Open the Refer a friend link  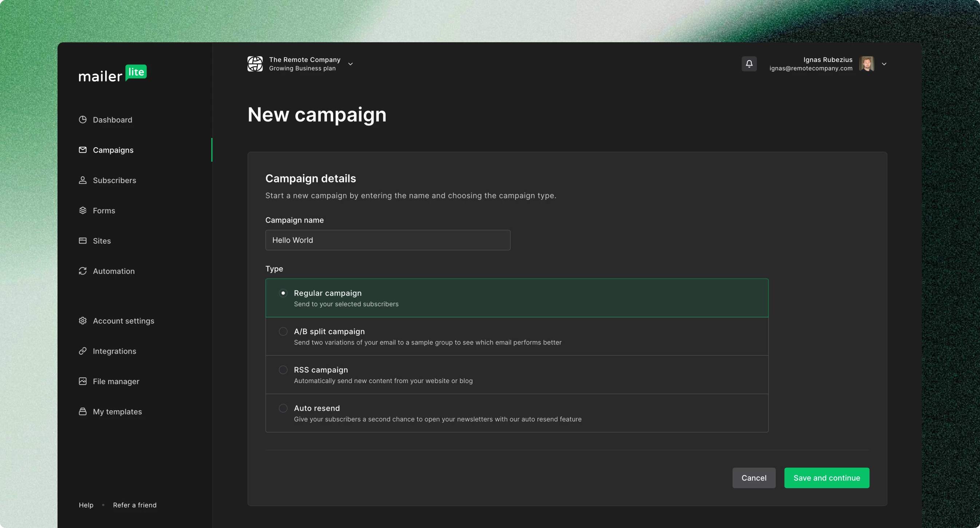(135, 505)
